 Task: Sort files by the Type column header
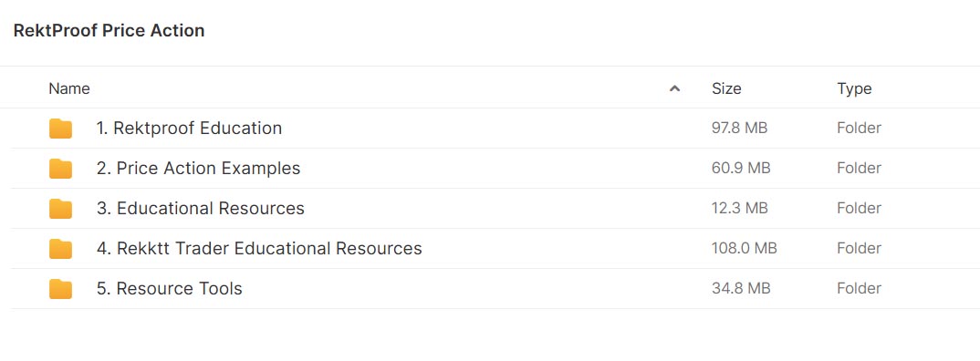(x=854, y=88)
